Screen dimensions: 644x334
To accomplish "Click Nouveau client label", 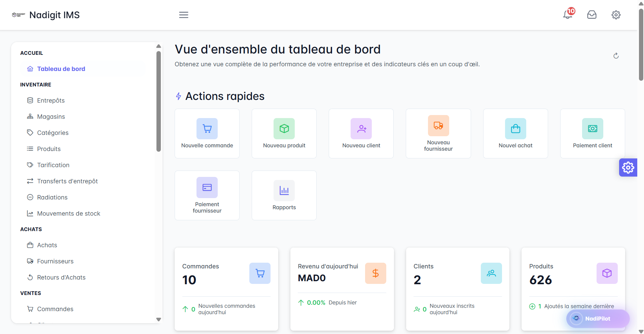I will click(361, 146).
